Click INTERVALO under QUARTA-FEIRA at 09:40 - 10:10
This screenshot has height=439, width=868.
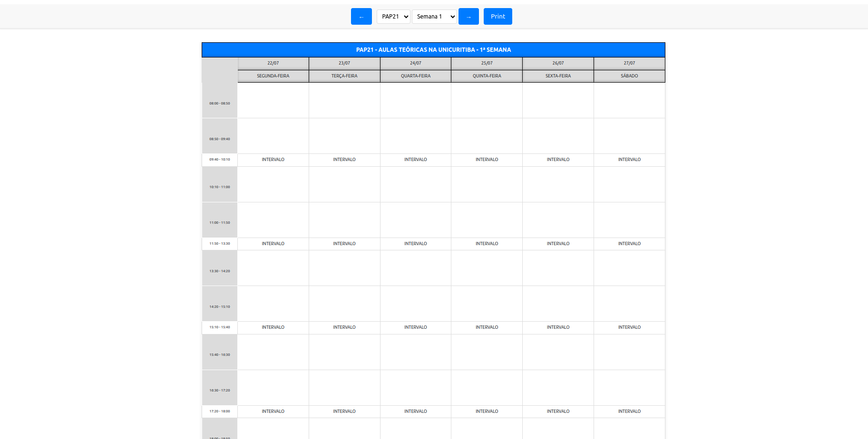pos(416,160)
